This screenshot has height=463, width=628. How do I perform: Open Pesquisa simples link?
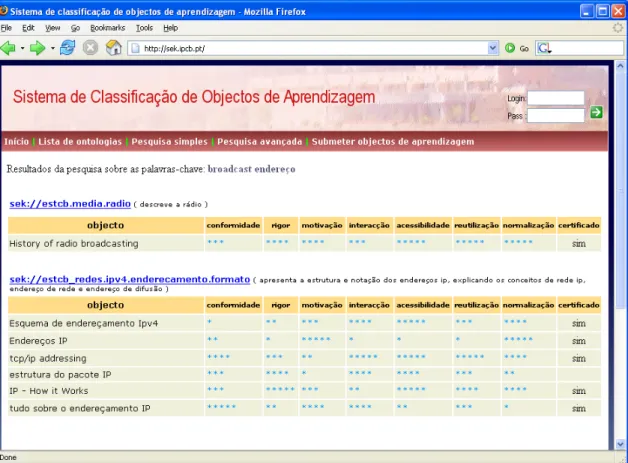(x=169, y=141)
